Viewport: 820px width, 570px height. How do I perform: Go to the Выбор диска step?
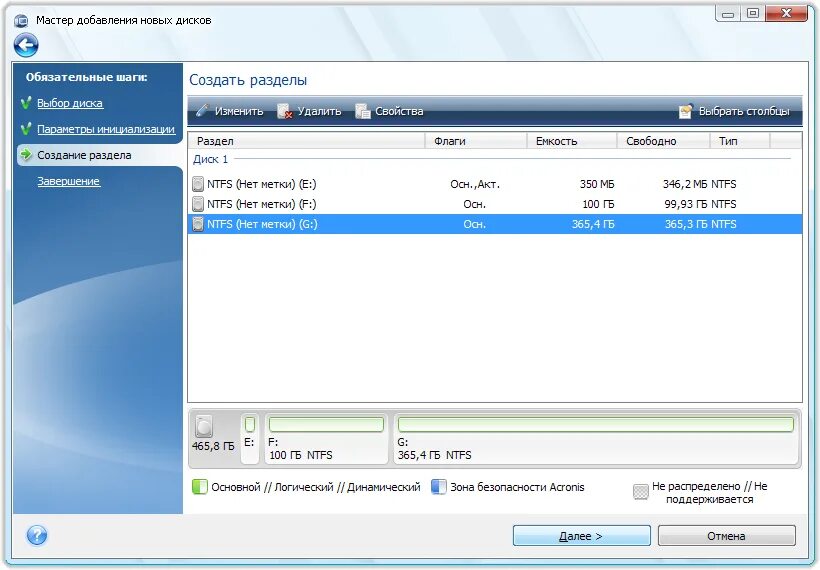pyautogui.click(x=70, y=103)
